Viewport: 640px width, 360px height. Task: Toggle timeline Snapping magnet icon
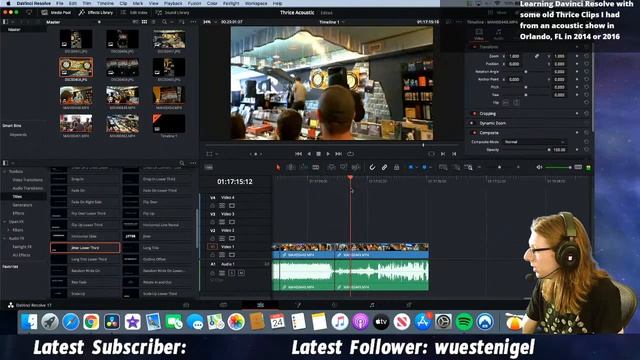(372, 167)
